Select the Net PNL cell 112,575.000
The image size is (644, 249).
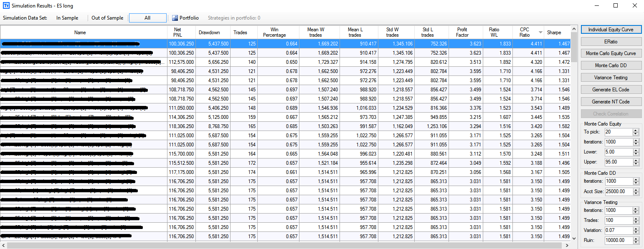[x=181, y=62]
